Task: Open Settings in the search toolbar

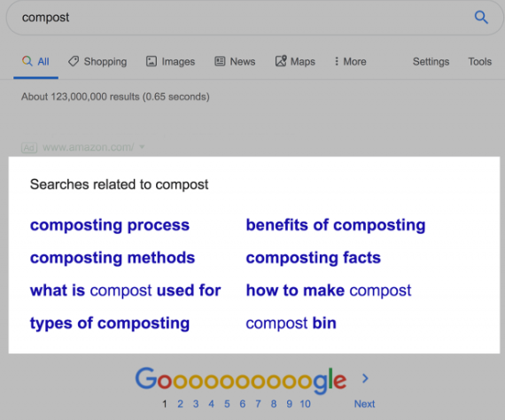Action: [x=431, y=61]
